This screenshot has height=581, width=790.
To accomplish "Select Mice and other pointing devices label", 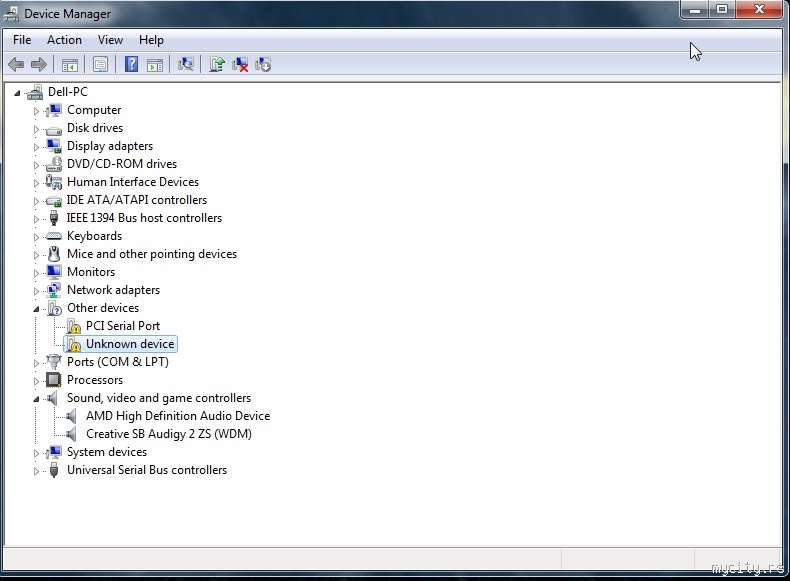I will coord(152,253).
